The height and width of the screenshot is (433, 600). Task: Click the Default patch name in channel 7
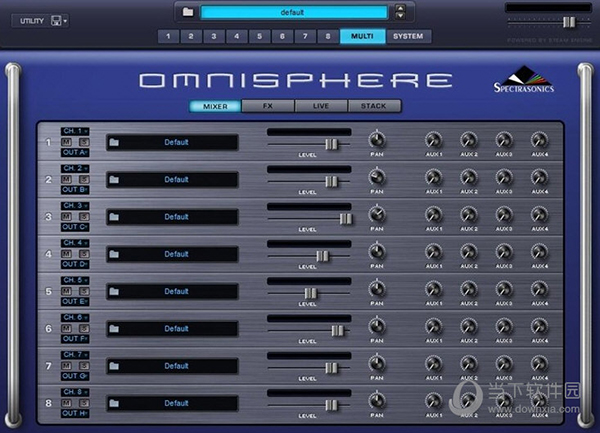[x=176, y=366]
